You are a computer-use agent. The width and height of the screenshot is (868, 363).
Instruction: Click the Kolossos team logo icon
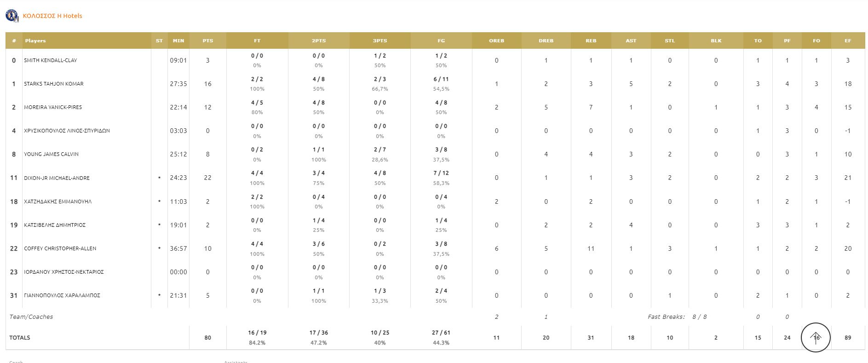[12, 16]
